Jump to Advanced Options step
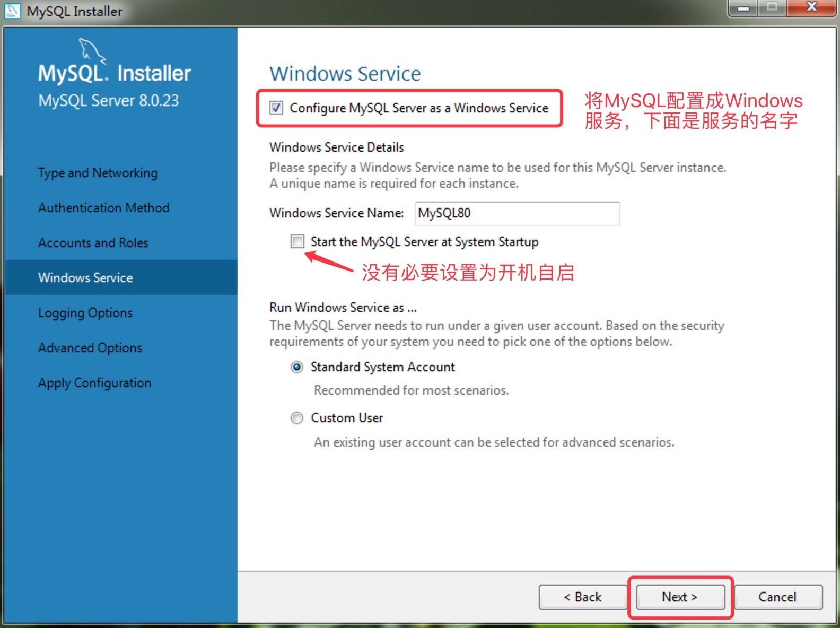 click(x=90, y=348)
